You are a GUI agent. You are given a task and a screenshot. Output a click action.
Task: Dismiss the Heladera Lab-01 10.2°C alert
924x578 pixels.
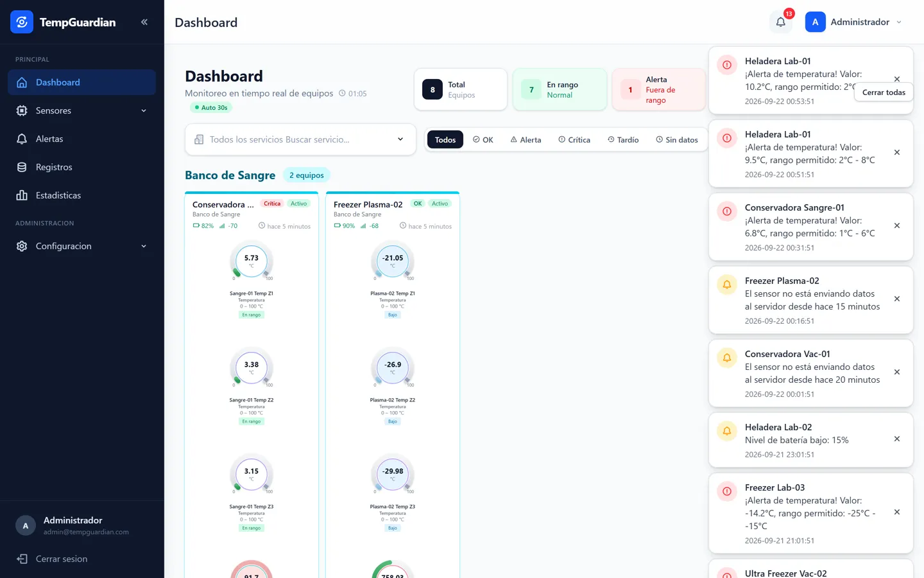(x=897, y=79)
